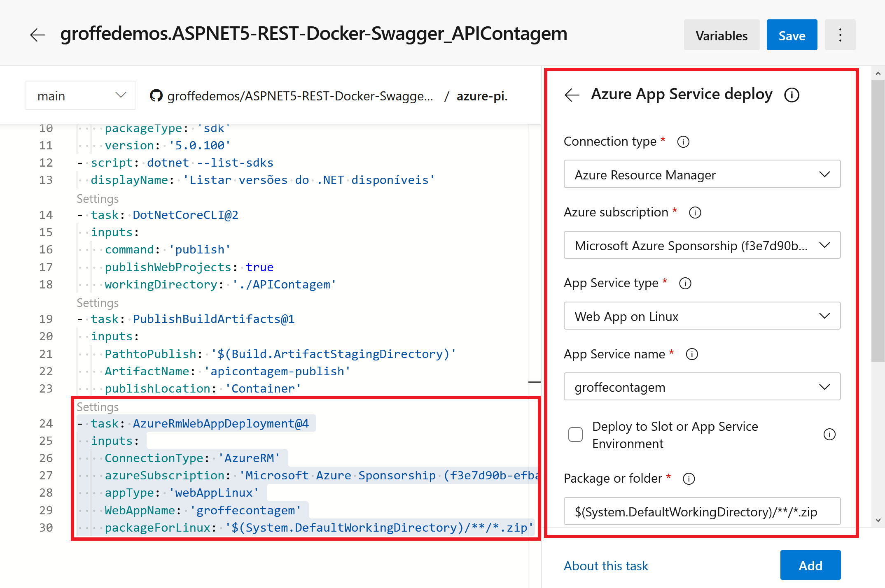Click the App Service type info icon

click(x=685, y=284)
